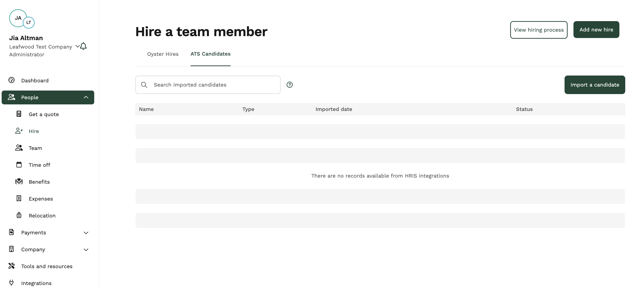Focus the Search imported candidates field

point(208,85)
